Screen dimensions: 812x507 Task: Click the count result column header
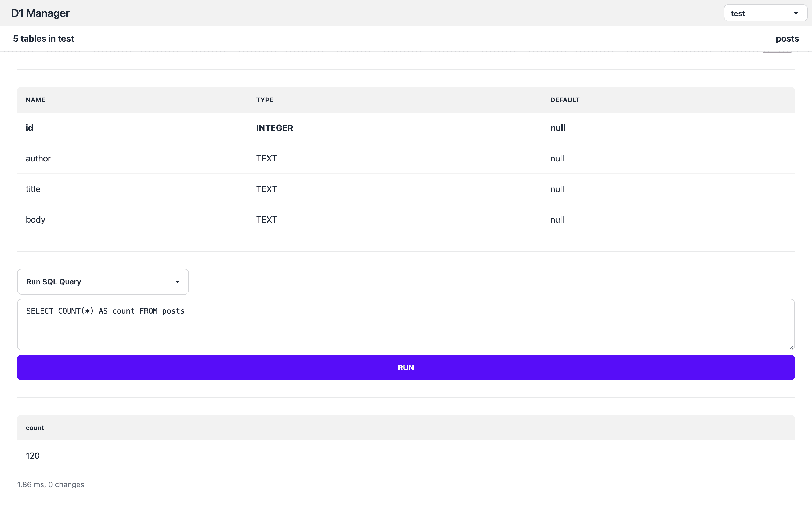pyautogui.click(x=35, y=428)
